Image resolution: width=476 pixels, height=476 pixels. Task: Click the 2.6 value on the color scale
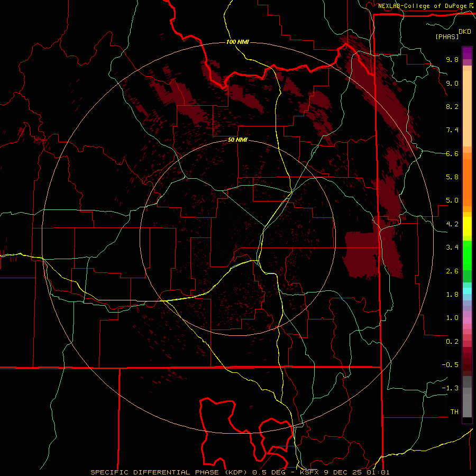(452, 271)
